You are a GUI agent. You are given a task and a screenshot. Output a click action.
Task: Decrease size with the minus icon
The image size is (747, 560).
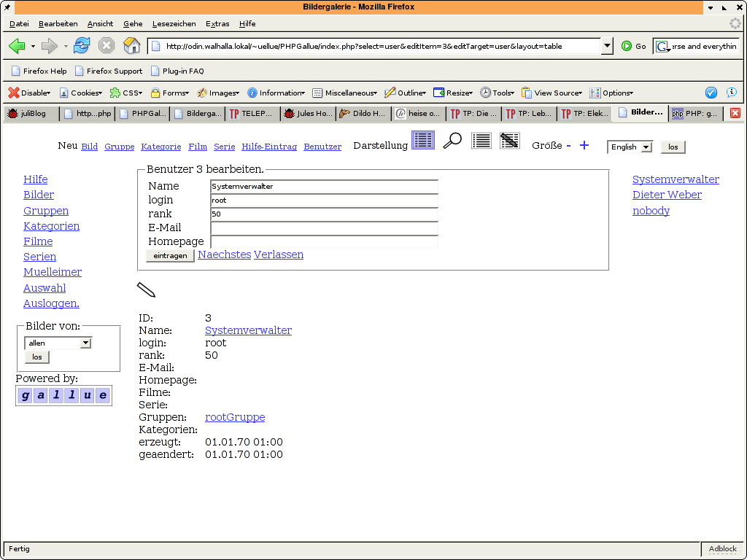tap(568, 145)
